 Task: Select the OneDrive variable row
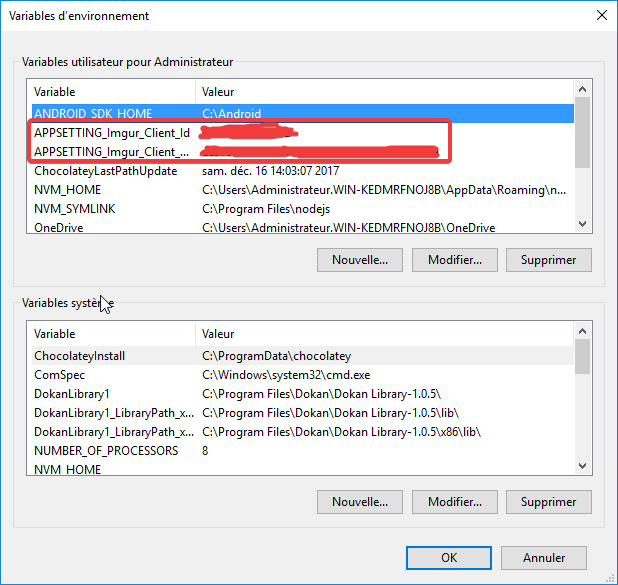pyautogui.click(x=303, y=227)
